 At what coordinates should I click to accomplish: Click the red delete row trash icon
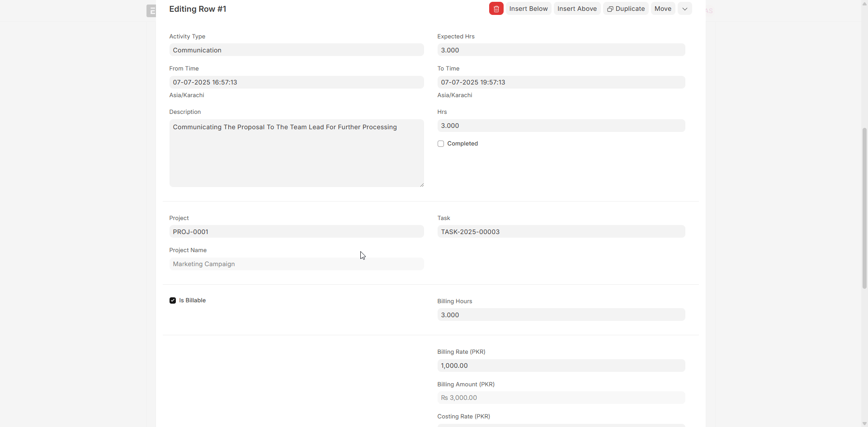click(496, 9)
